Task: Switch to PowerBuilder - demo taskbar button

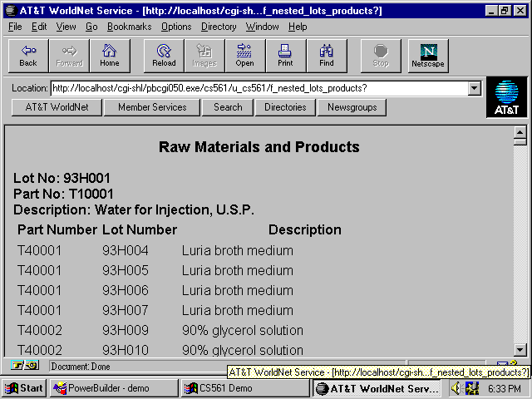Action: click(x=114, y=388)
